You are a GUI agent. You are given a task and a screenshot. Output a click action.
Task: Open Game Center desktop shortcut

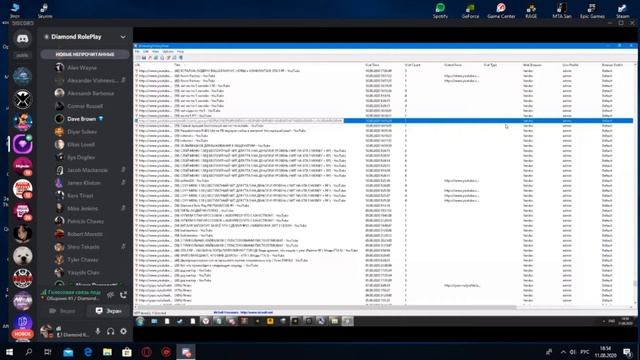tap(501, 11)
